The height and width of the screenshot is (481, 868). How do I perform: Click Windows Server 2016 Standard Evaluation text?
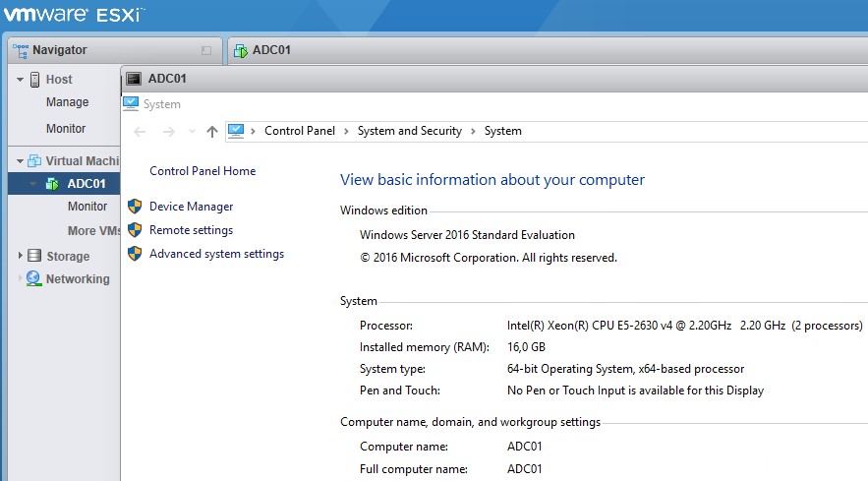tap(467, 235)
